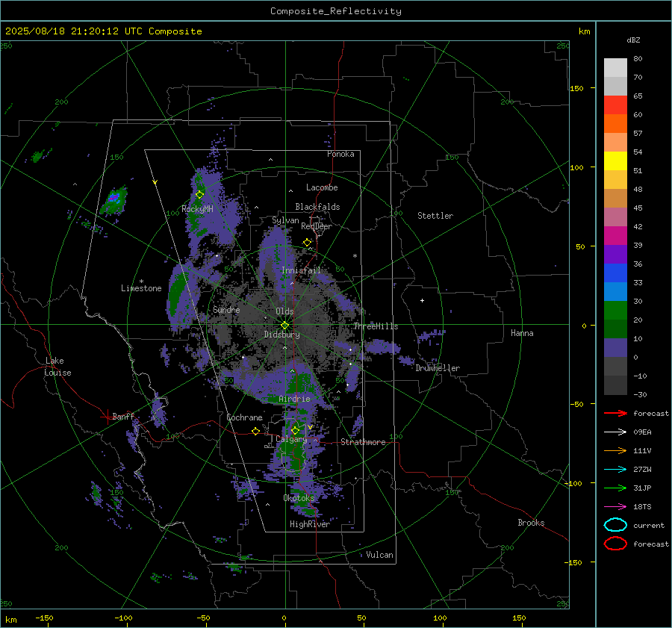
Task: Click the Ponoka label
Action: 340,154
